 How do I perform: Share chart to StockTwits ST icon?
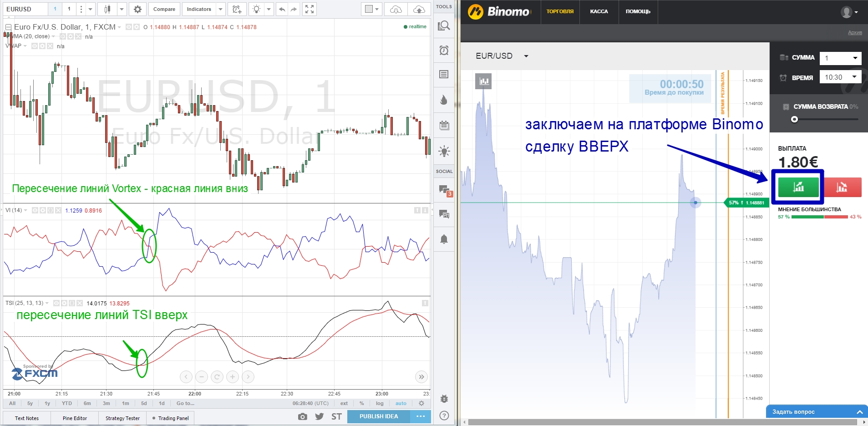[x=336, y=416]
